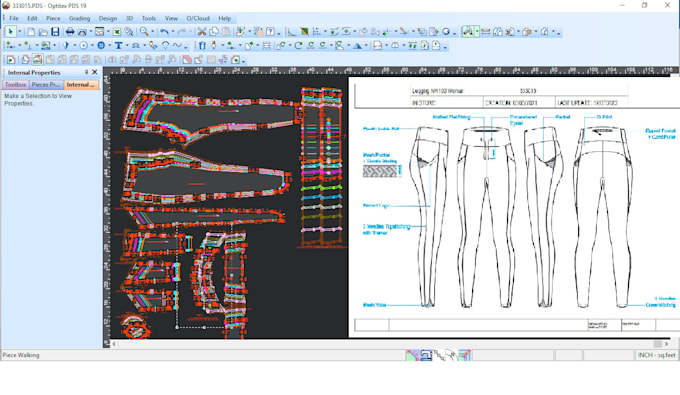Open the 3D menu
This screenshot has width=680, height=395.
(129, 18)
